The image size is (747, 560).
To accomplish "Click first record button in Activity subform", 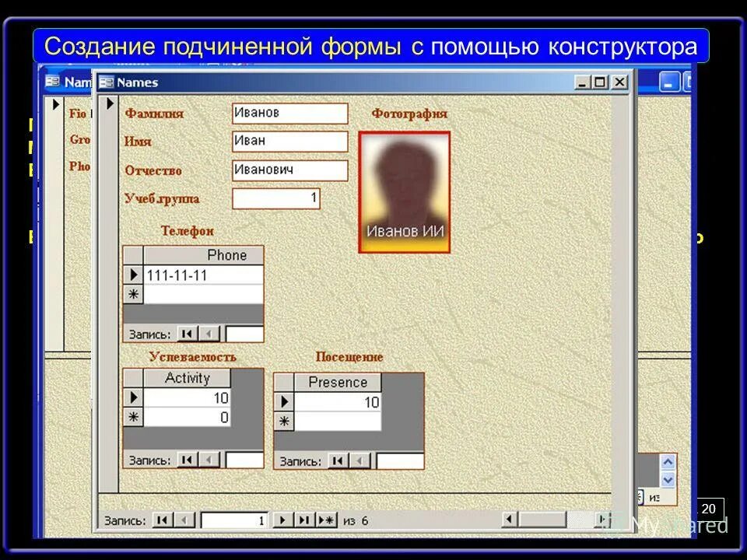I will coord(187,459).
